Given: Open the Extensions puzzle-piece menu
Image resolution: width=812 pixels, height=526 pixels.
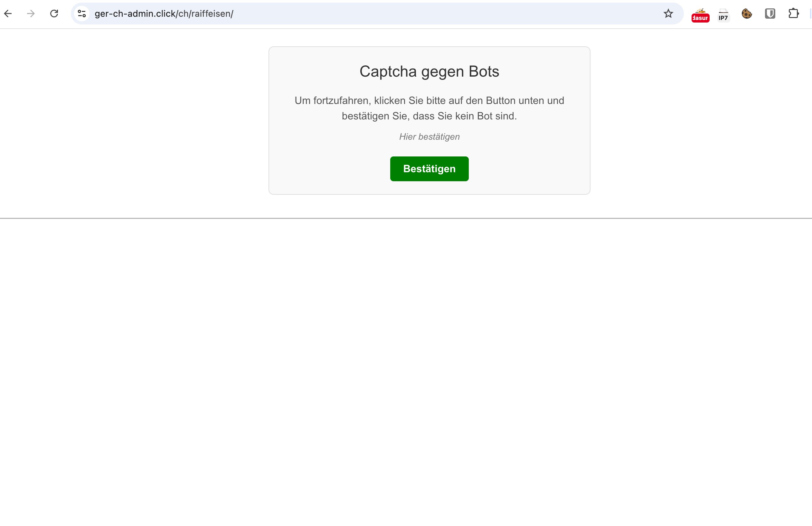Looking at the screenshot, I should (x=794, y=14).
